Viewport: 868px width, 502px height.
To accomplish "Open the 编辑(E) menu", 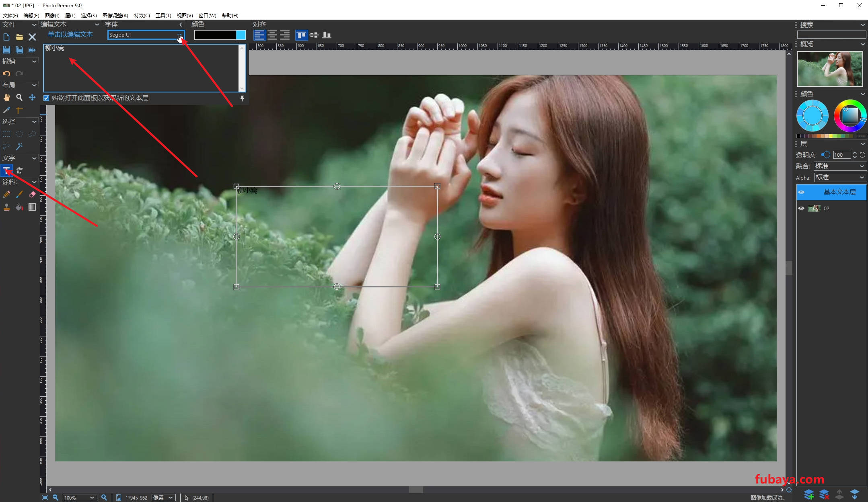I will [31, 15].
